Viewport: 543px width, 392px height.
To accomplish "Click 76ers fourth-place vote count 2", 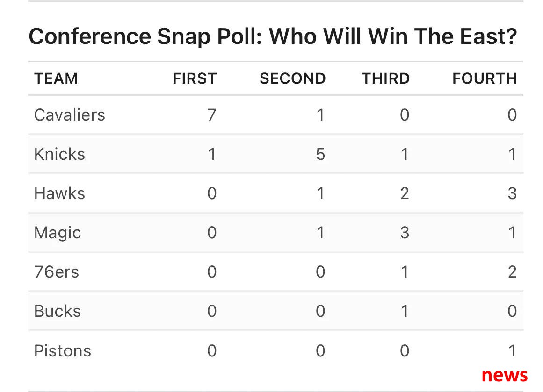I will point(512,272).
